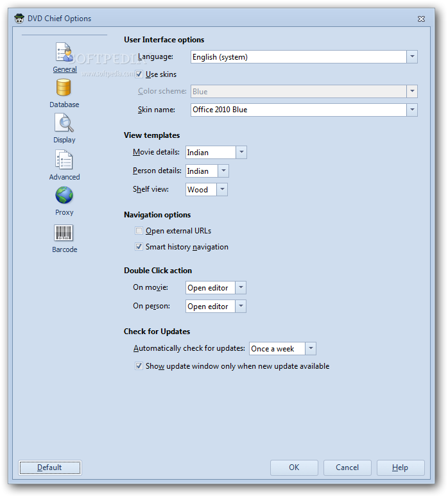
Task: Open the Database settings cylinder icon
Action: [x=64, y=87]
